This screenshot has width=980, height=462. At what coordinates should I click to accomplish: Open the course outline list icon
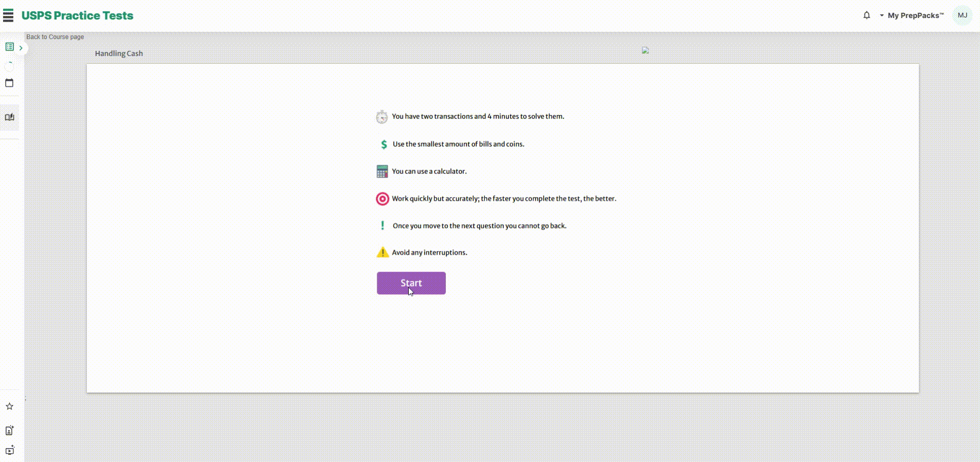pos(9,47)
